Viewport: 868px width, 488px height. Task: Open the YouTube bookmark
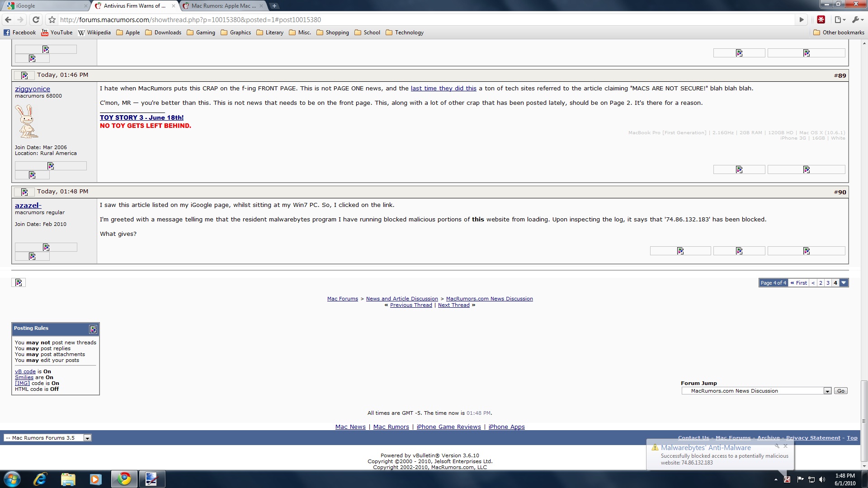pos(57,33)
